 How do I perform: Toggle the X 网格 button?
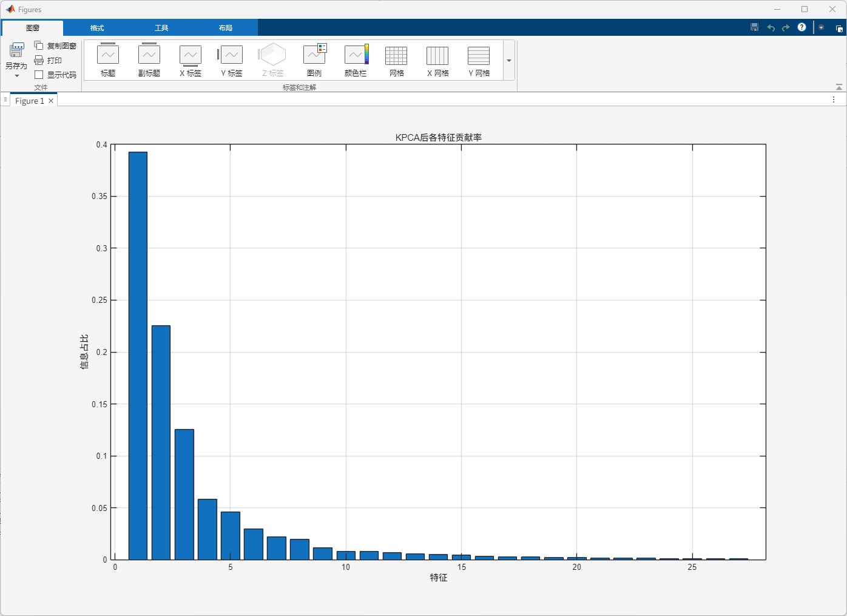438,59
